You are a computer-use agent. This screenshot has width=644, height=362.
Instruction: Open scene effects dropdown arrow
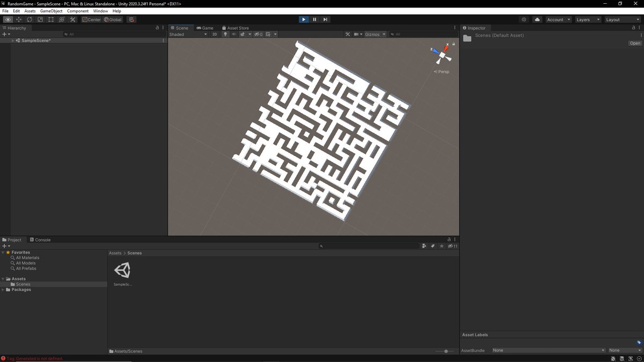(x=250, y=34)
